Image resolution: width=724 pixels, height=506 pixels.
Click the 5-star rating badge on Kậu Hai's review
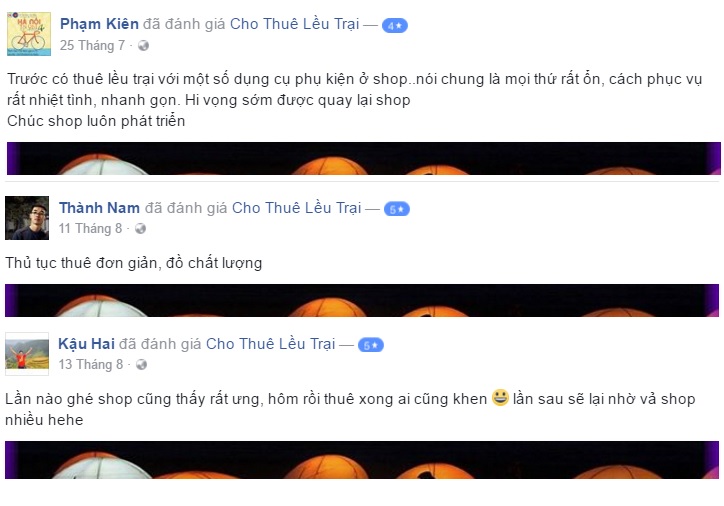371,345
